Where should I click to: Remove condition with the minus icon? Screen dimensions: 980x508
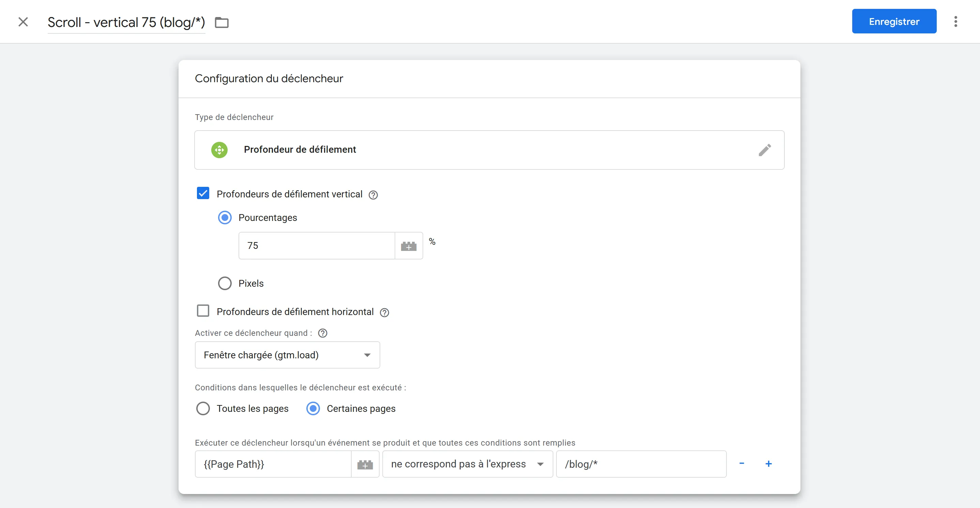coord(742,463)
